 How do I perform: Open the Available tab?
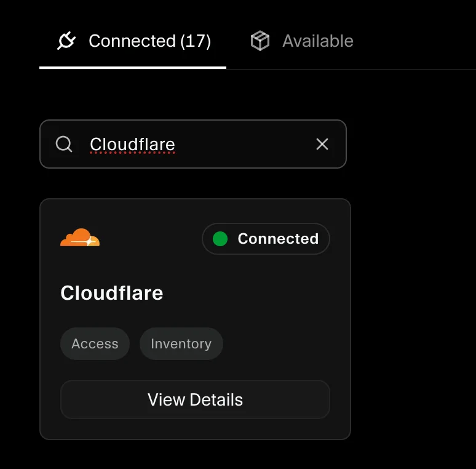coord(302,41)
